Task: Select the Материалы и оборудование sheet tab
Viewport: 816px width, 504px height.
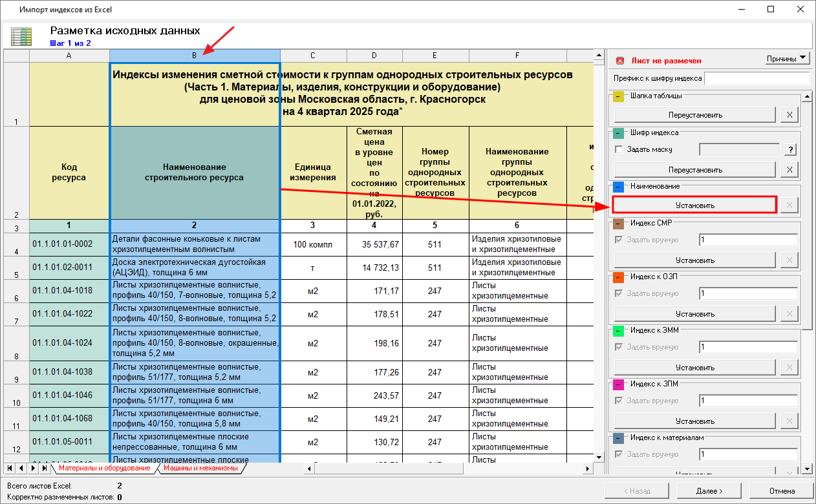Action: pos(104,468)
